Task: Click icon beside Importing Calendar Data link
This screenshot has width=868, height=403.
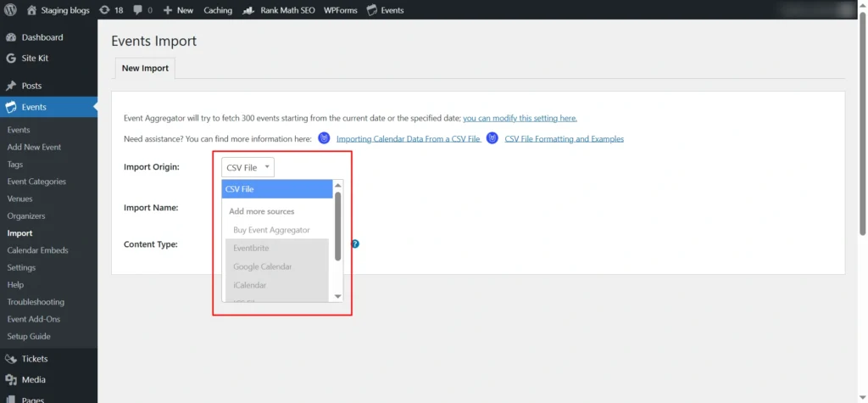Action: click(325, 138)
